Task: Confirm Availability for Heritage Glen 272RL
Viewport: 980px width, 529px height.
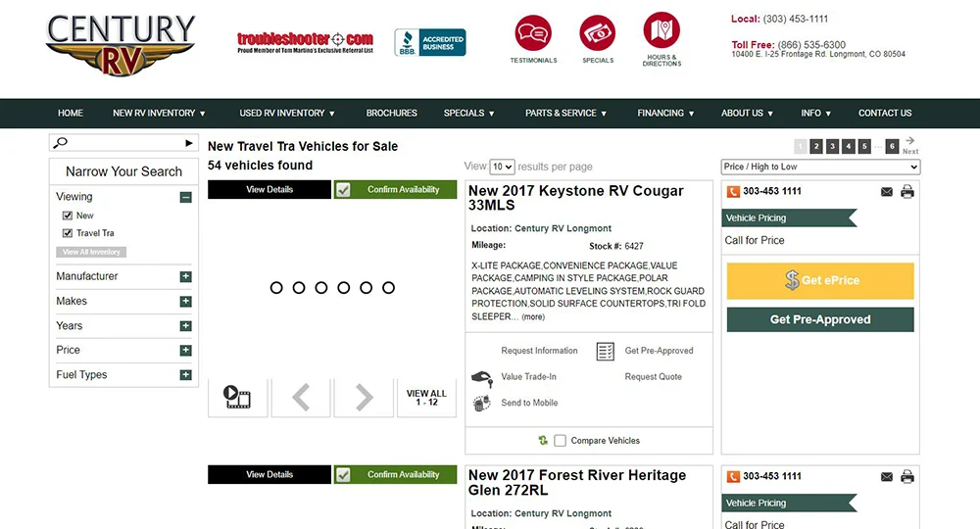Action: [x=395, y=475]
